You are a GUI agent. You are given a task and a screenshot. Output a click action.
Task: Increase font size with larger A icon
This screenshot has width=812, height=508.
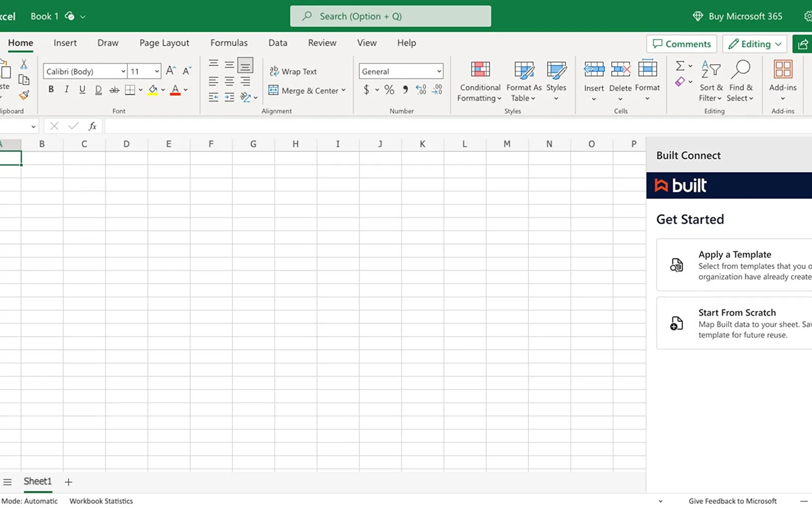171,71
